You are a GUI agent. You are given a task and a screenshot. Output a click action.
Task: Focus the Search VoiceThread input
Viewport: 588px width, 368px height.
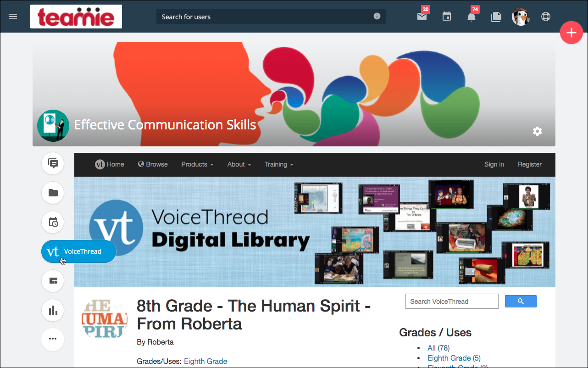(452, 301)
